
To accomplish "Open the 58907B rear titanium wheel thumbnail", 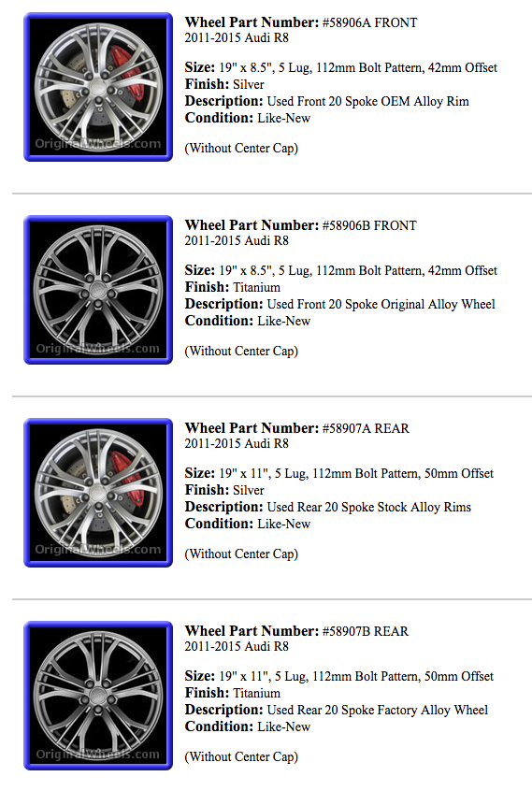I will pyautogui.click(x=98, y=696).
